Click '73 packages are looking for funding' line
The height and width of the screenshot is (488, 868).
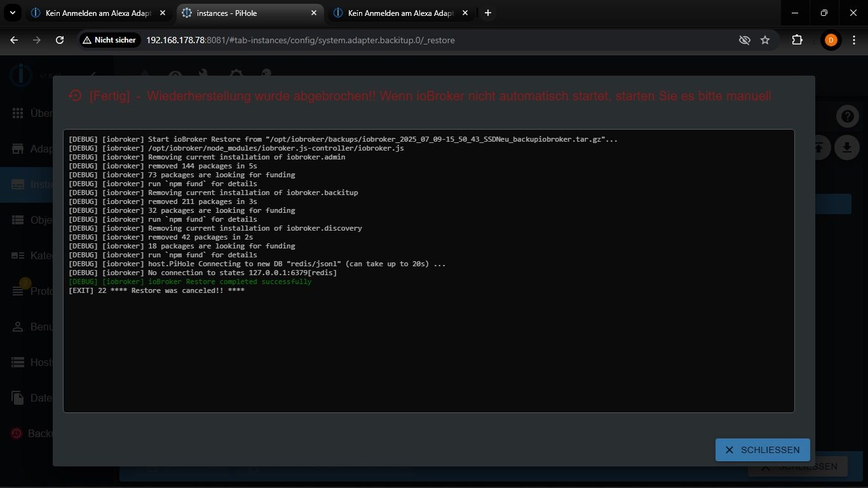click(x=182, y=175)
